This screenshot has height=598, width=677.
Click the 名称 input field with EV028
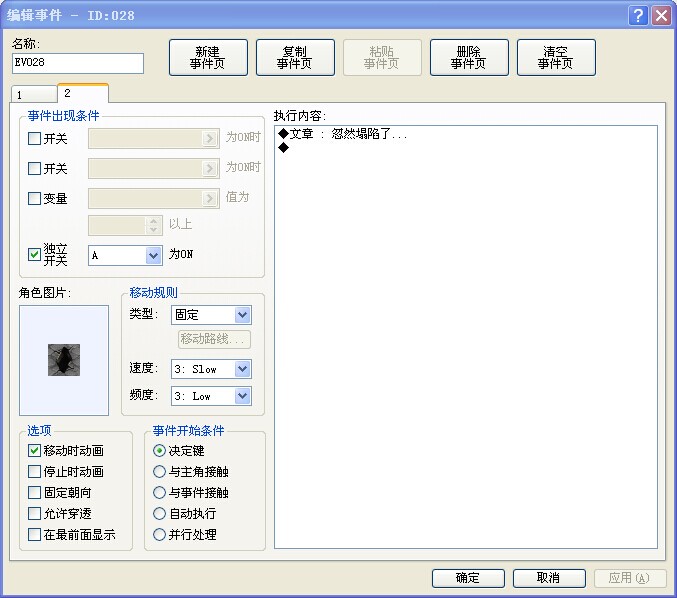pyautogui.click(x=78, y=63)
